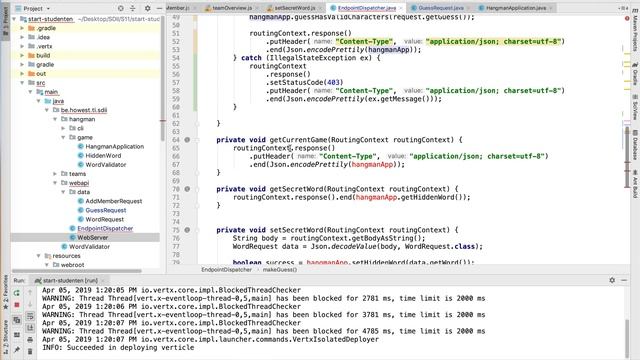
Task: Open the Structure tool window
Action: click(5, 337)
